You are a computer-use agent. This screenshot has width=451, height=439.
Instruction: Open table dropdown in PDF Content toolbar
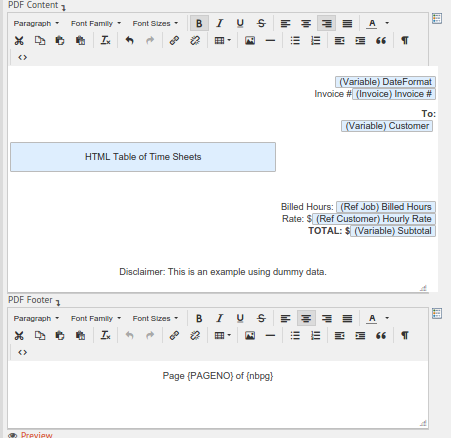pos(222,41)
